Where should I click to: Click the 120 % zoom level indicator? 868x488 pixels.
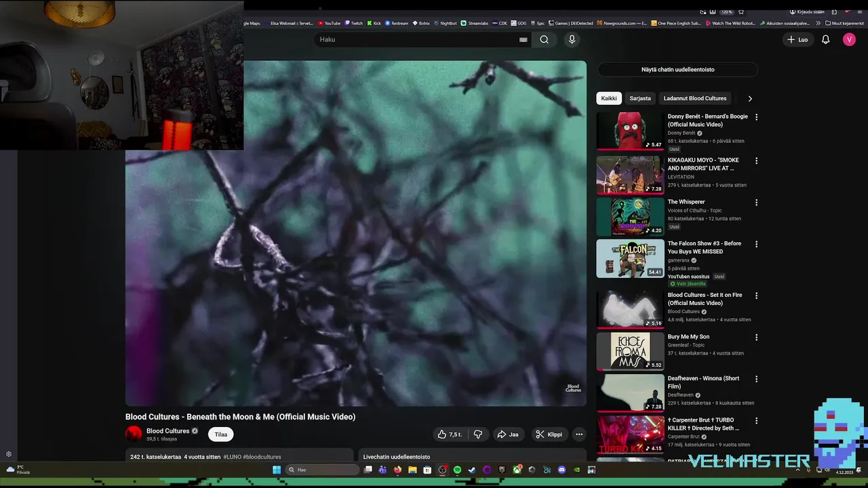726,12
